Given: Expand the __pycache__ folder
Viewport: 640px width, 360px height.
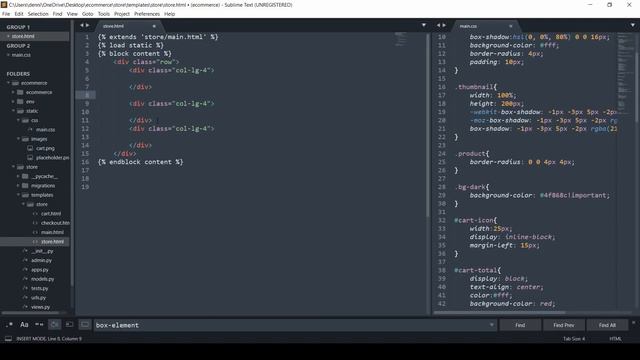Looking at the screenshot, I should [18, 176].
